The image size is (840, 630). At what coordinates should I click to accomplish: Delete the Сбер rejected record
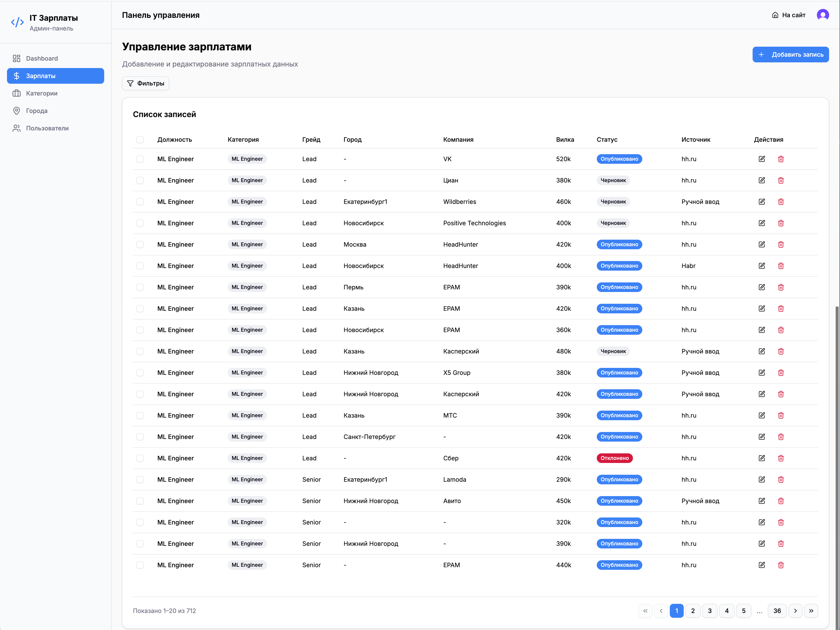[x=780, y=458]
